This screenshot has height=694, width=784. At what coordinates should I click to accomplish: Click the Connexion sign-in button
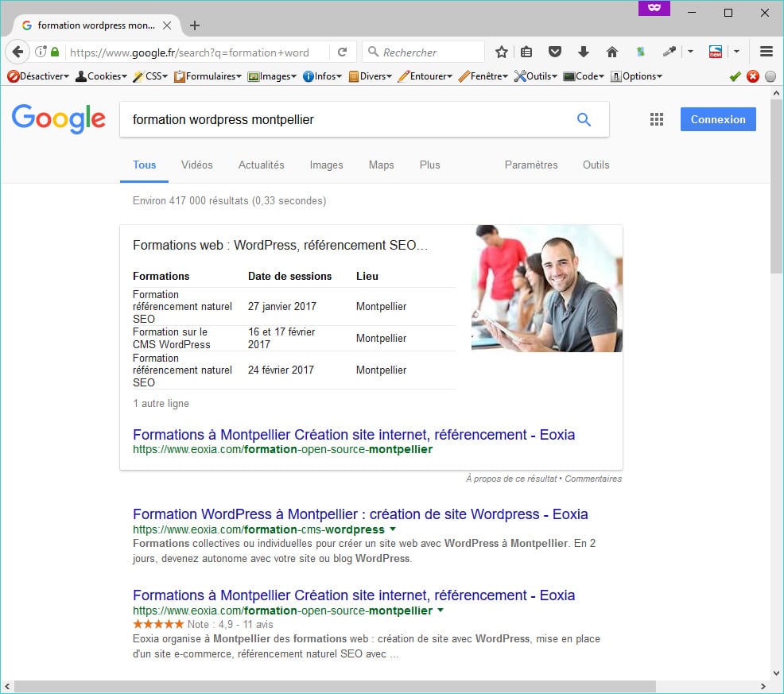718,119
